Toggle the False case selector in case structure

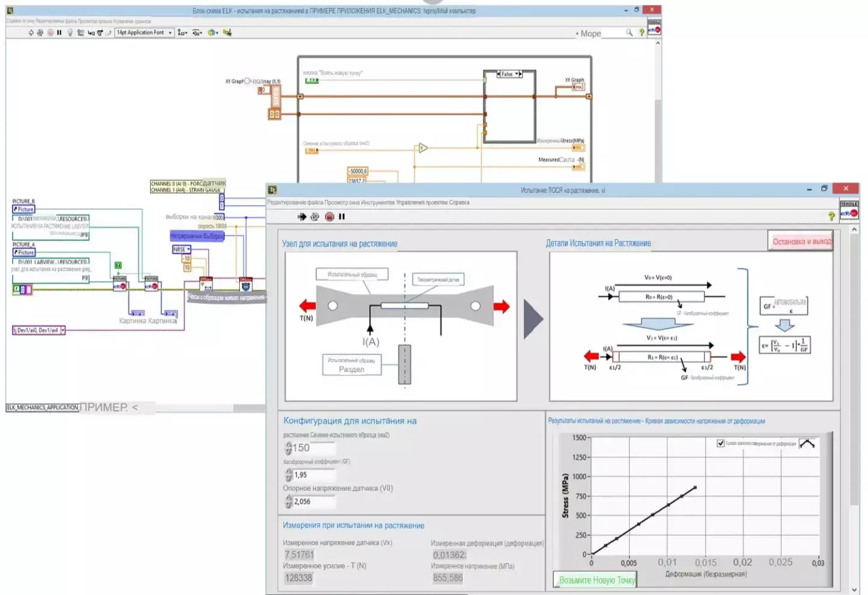point(509,74)
